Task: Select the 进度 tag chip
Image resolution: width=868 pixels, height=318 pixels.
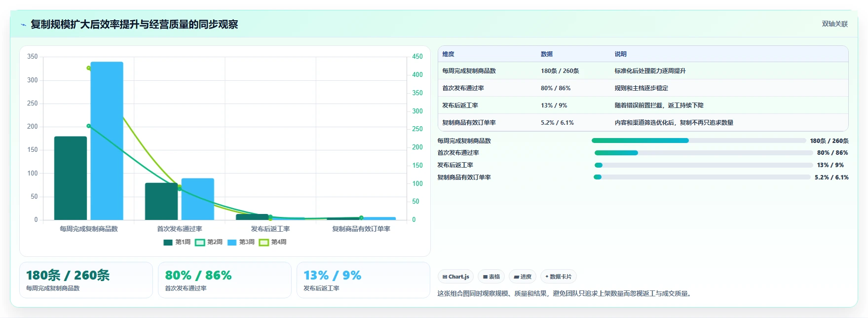Action: 523,277
